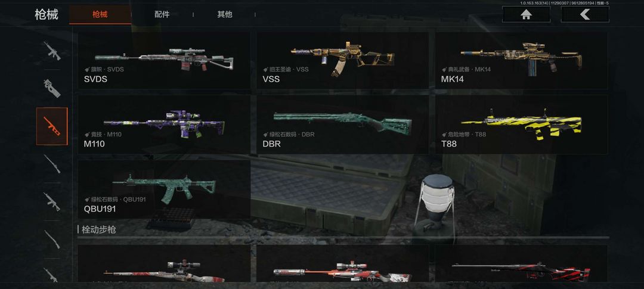644x289 pixels.
Task: Choose the AK-style rifle sidebar icon
Action: point(52,201)
